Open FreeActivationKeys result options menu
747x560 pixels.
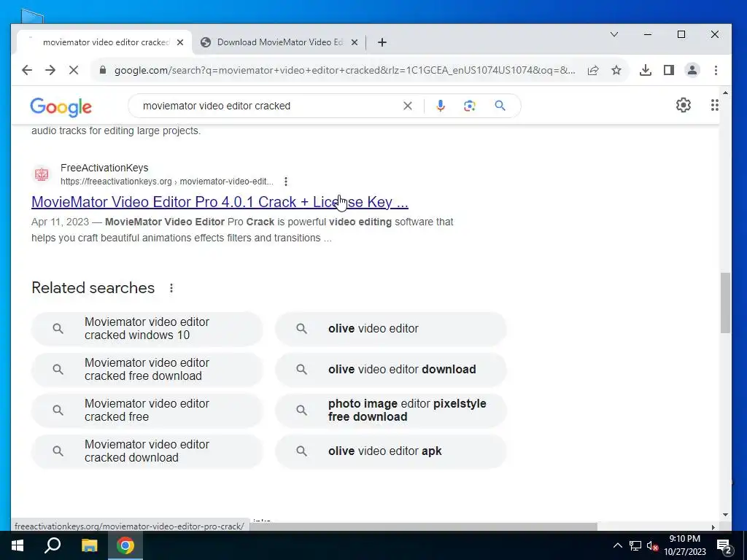(286, 182)
